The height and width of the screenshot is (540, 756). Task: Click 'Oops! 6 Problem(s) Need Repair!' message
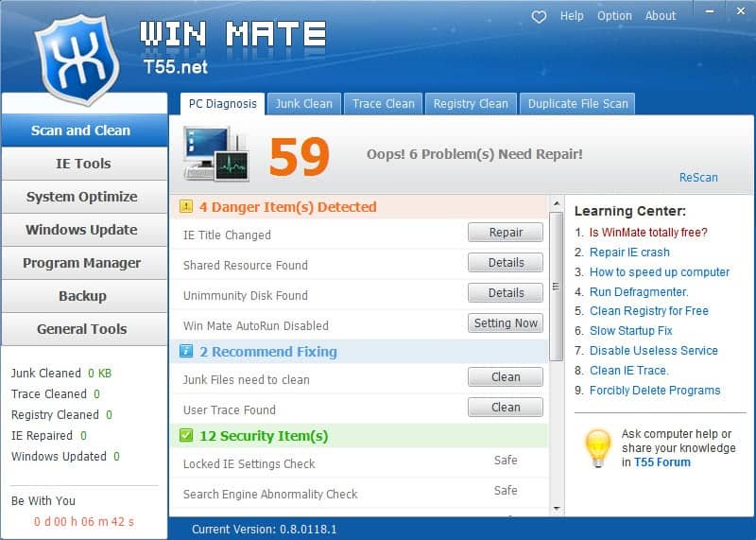(x=474, y=154)
